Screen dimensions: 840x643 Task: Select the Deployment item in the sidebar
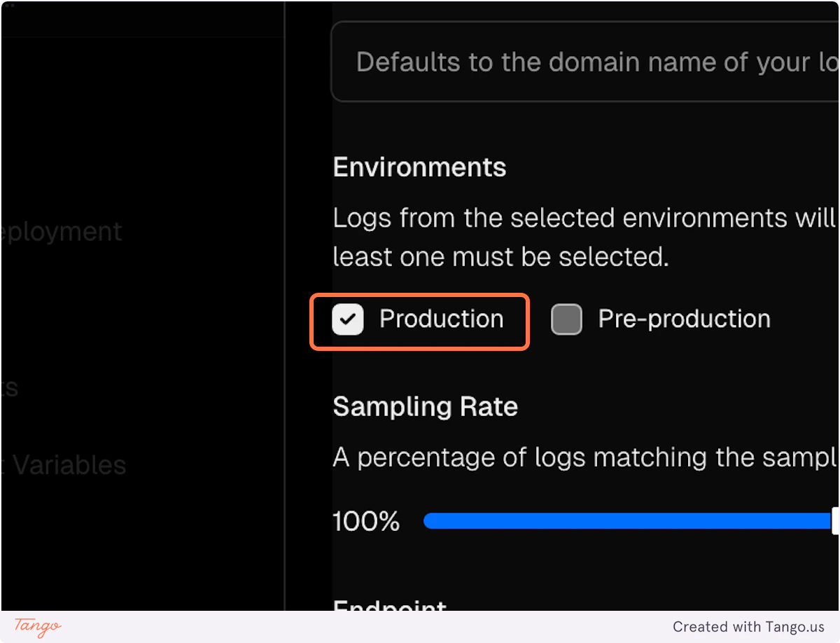(x=61, y=231)
